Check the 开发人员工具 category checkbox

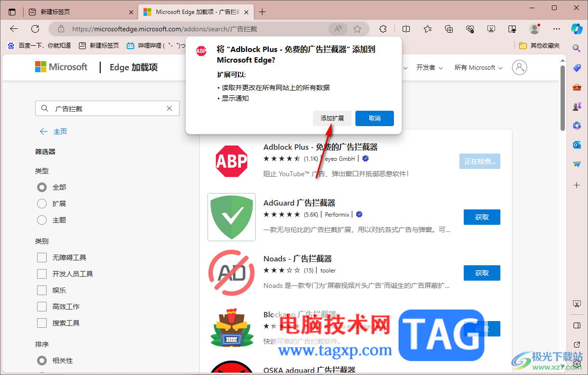click(42, 274)
